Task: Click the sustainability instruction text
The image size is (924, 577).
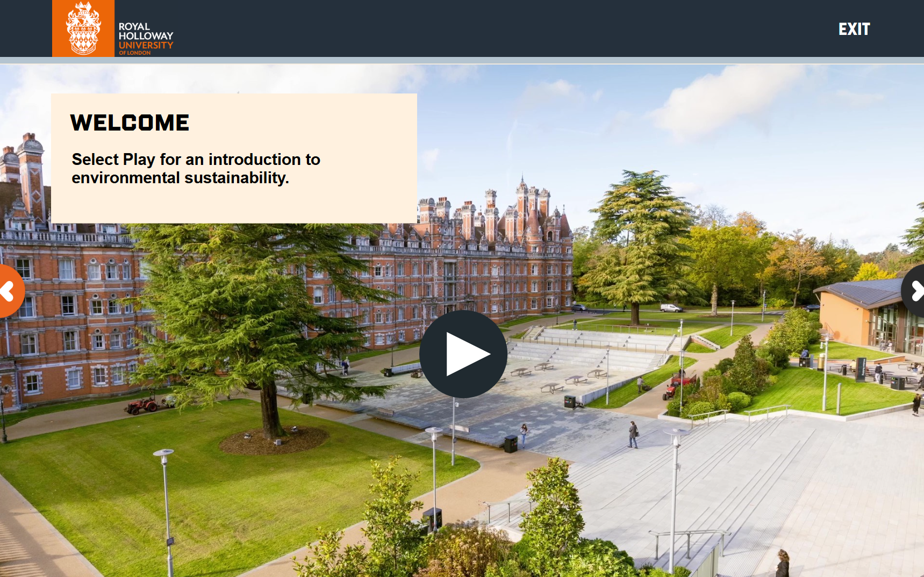Action: (195, 168)
